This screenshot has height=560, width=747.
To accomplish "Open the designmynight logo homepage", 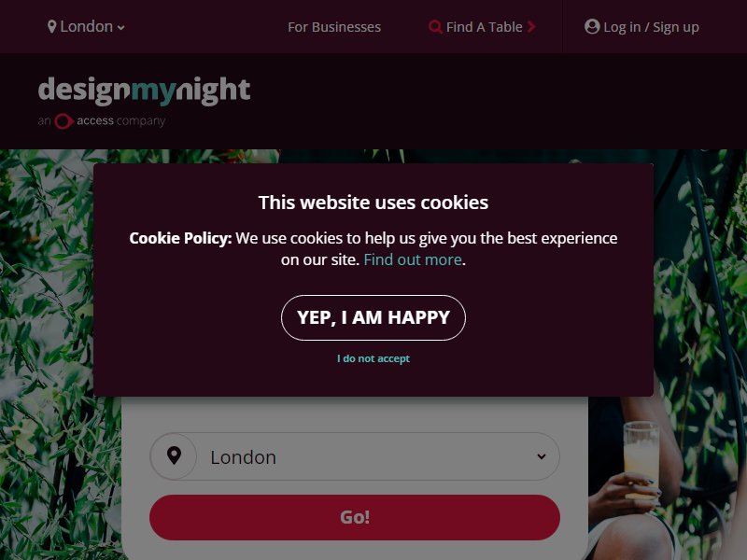I will (144, 91).
